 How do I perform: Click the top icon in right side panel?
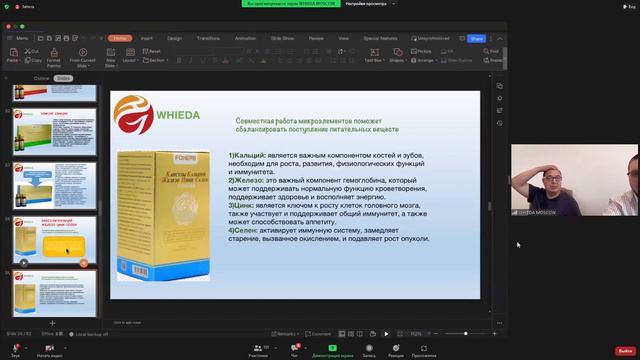pyautogui.click(x=500, y=86)
